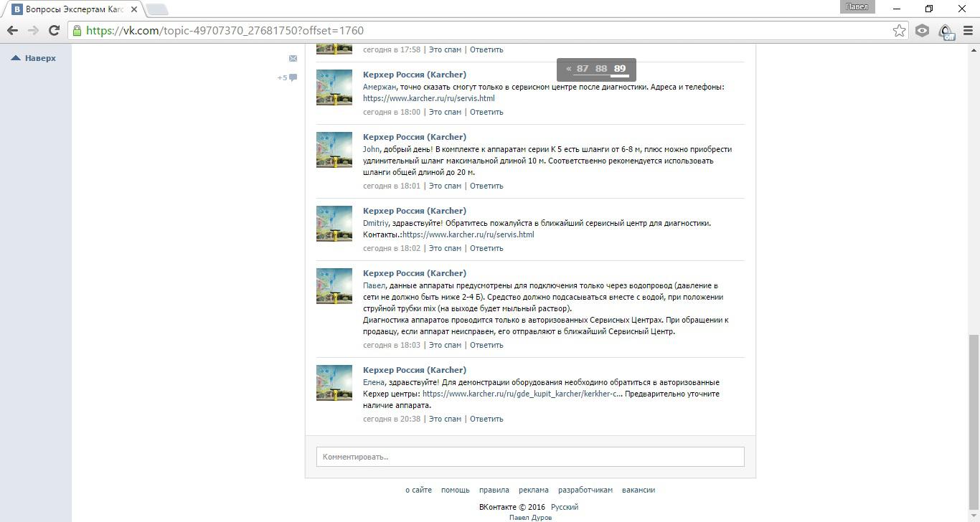Click avatar thumbnail of the 20:38 post
The image size is (980, 522).
(x=334, y=383)
